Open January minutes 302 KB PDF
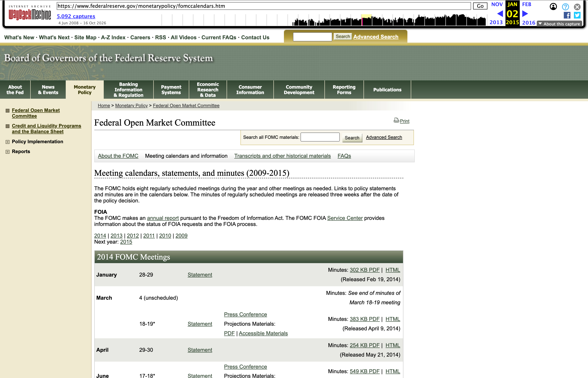 (364, 270)
